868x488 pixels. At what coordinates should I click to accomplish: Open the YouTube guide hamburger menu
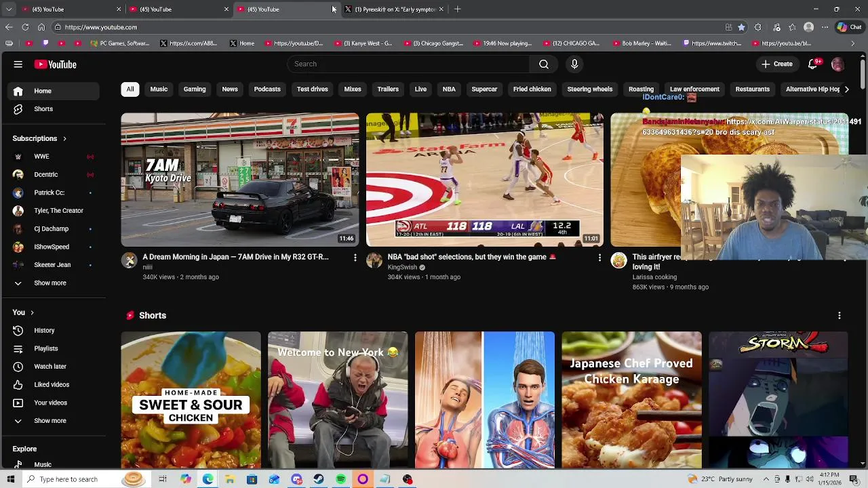pos(18,64)
